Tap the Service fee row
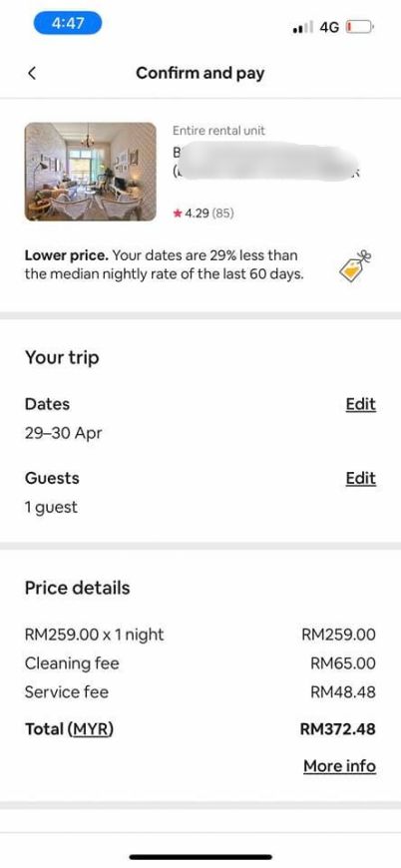The width and height of the screenshot is (401, 868). click(200, 692)
